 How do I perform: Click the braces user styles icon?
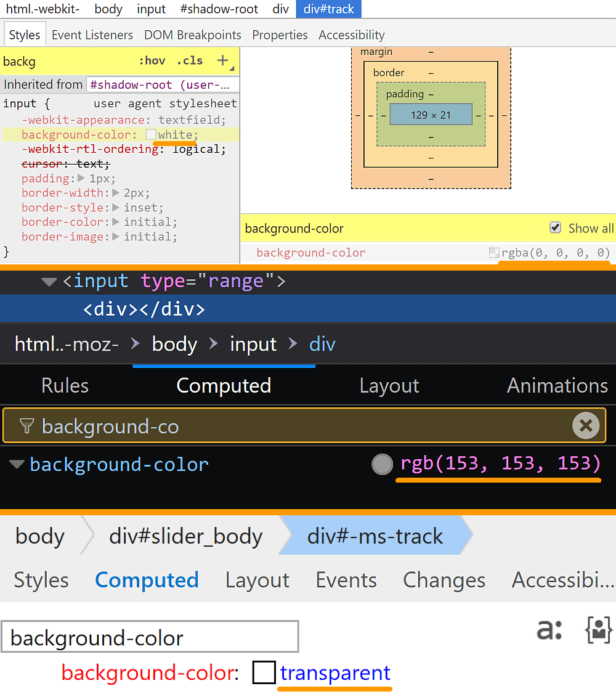click(x=598, y=630)
